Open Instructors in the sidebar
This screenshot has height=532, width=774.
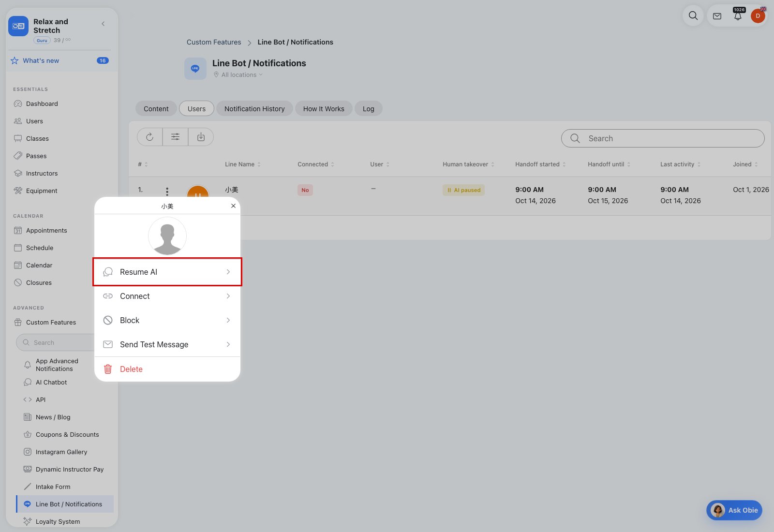click(42, 173)
